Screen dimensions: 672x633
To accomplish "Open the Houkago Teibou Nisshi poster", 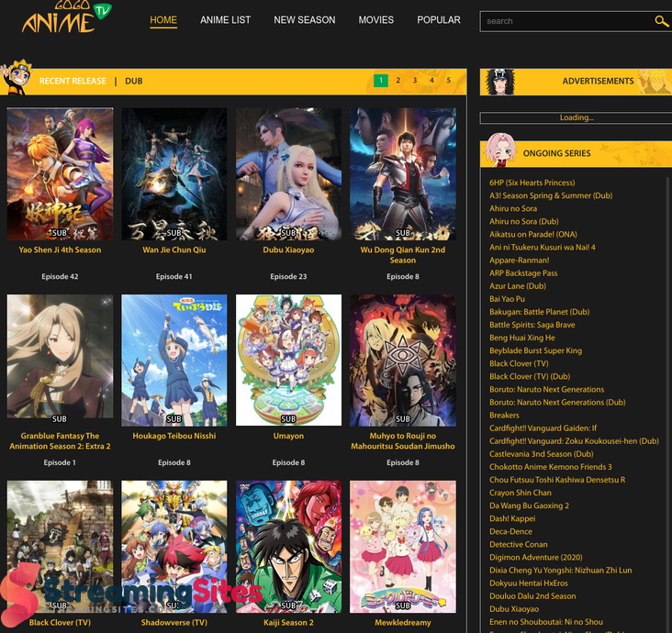I will click(x=174, y=361).
